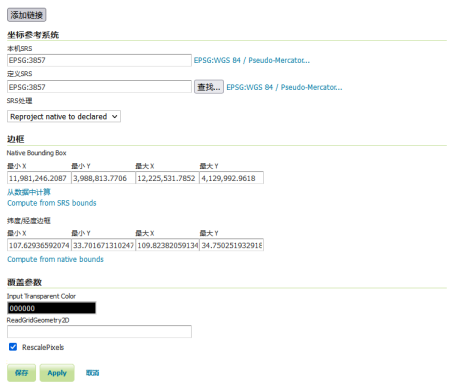Screen dimensions: 460x387
Task: Toggle the RescalePixels checkbox
Action: click(x=13, y=347)
